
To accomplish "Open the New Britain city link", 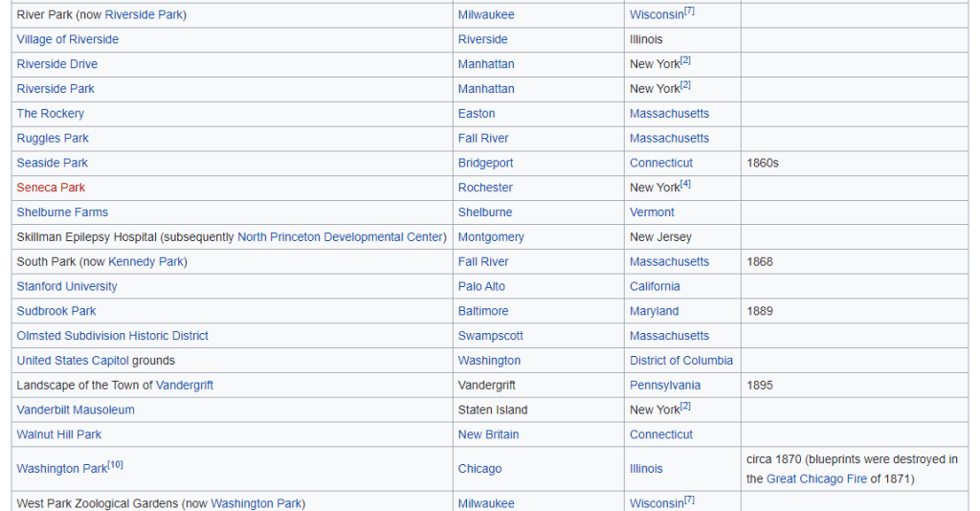I will coord(488,435).
